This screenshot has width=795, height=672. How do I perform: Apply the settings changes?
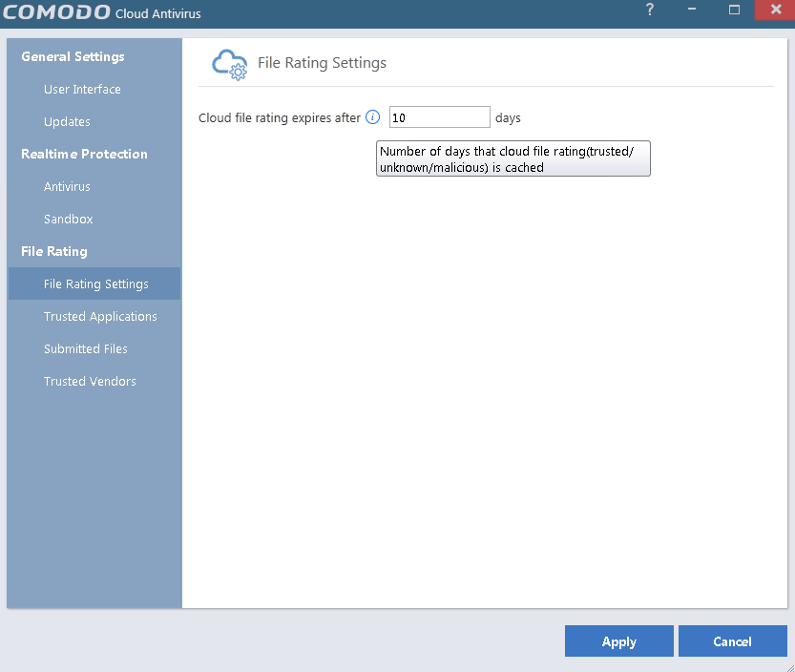coord(619,641)
